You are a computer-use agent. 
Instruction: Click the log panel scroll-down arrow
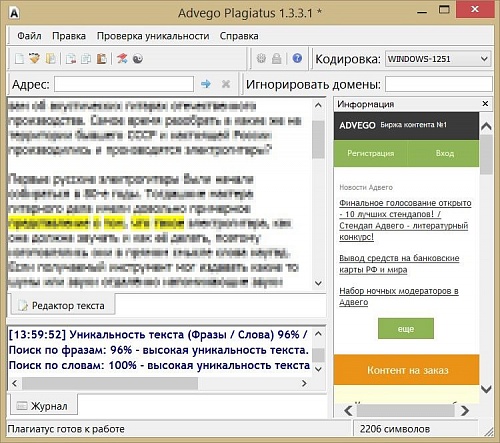coord(318,369)
